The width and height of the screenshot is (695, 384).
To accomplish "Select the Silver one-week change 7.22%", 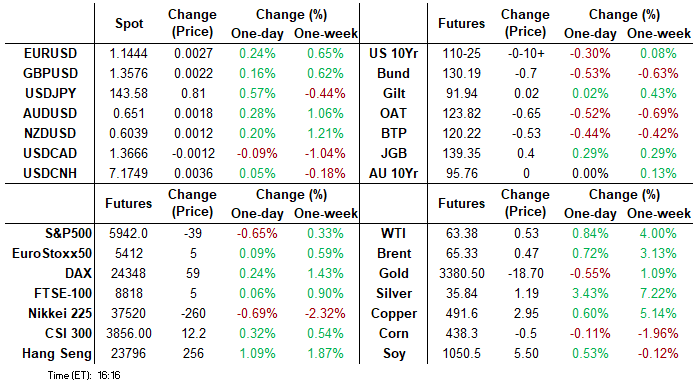I will (x=658, y=294).
